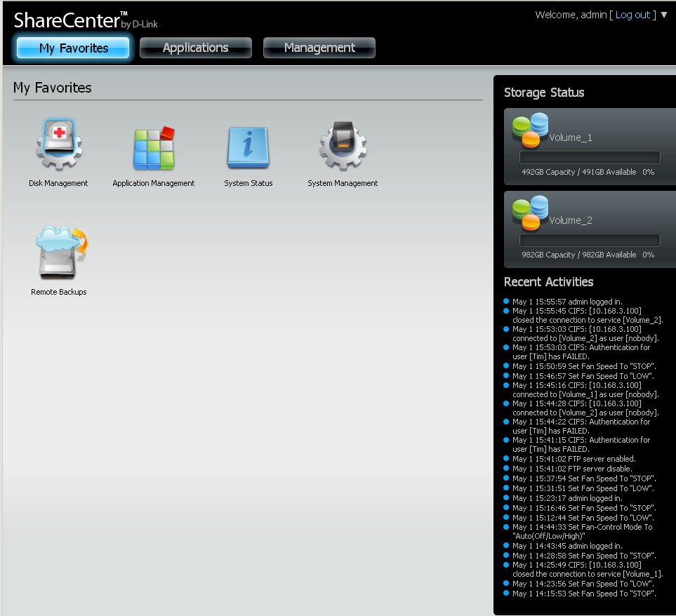The height and width of the screenshot is (616, 676).
Task: Click the Volume_2 usage progress bar
Action: pos(590,240)
